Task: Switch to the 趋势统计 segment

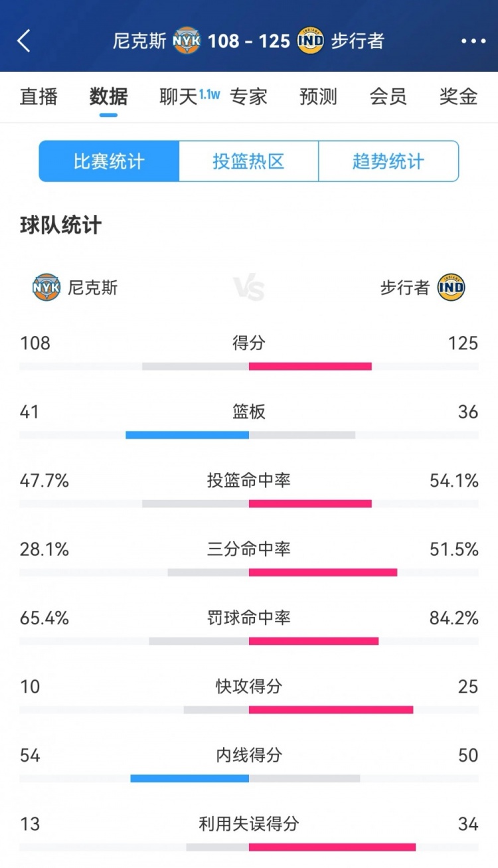Action: point(388,161)
